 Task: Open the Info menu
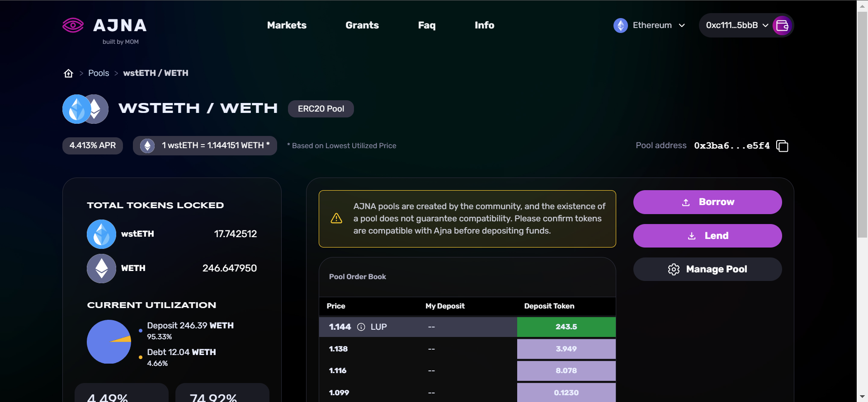[x=484, y=25]
